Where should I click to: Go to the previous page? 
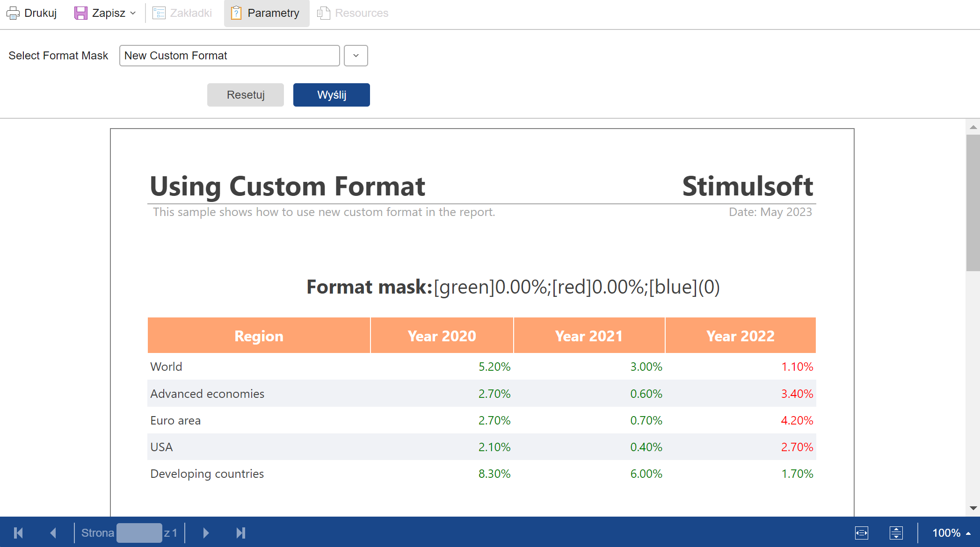[x=53, y=533]
